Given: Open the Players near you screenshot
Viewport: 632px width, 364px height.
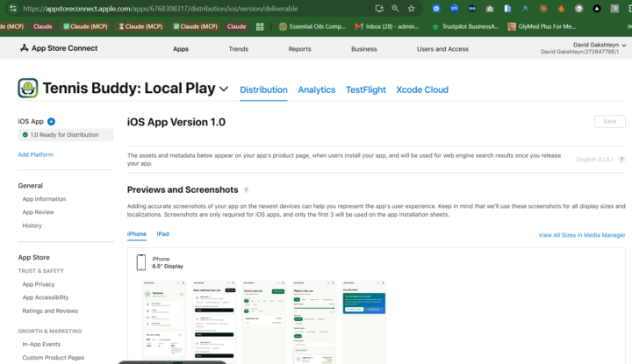Looking at the screenshot, I should [314, 322].
